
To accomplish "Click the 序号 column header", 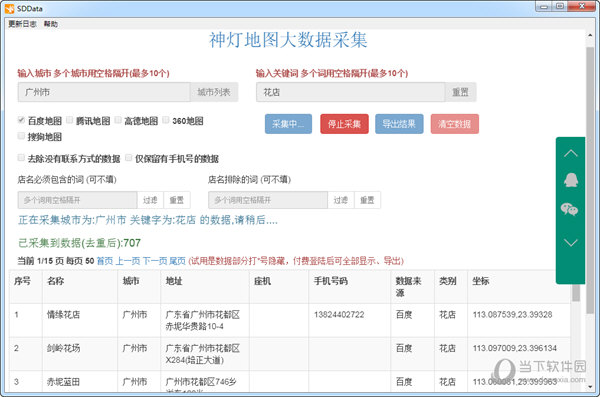I will tap(22, 281).
